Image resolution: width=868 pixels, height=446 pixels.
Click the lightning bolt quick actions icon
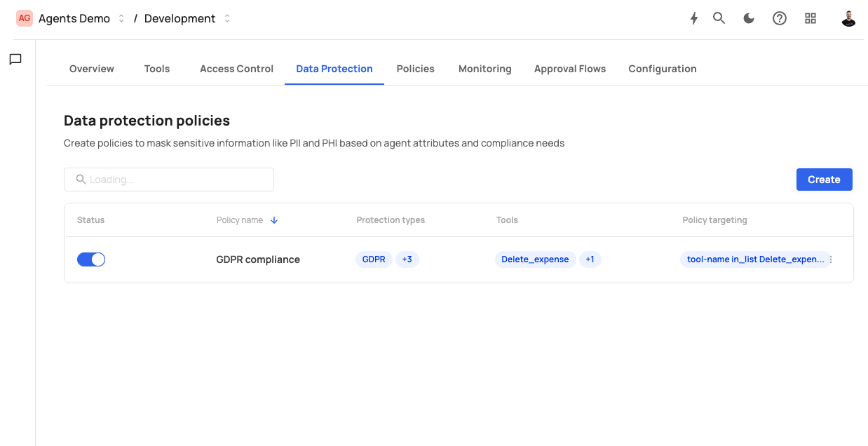click(x=694, y=19)
